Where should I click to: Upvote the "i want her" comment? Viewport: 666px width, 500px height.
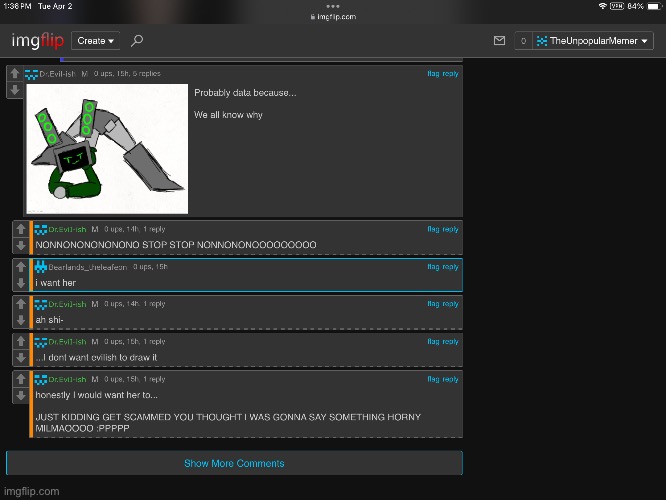click(21, 267)
